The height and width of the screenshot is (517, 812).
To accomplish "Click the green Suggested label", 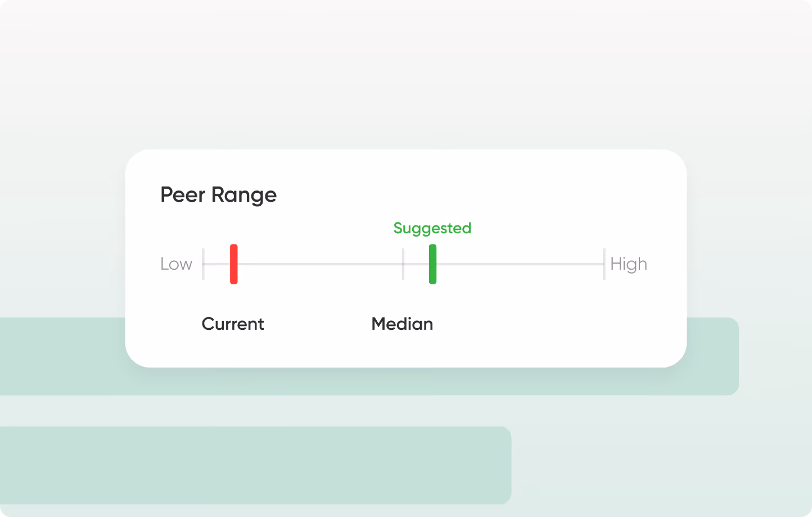I will (432, 228).
